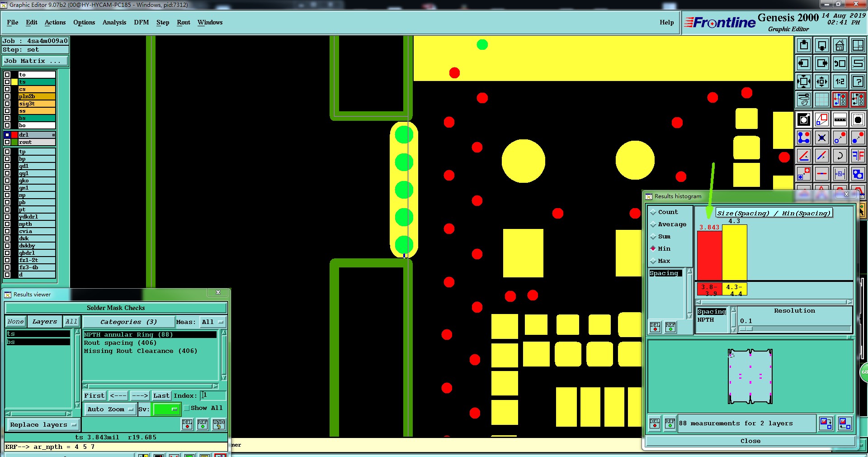The width and height of the screenshot is (868, 457).
Task: Click the pan right view icon
Action: click(x=822, y=63)
